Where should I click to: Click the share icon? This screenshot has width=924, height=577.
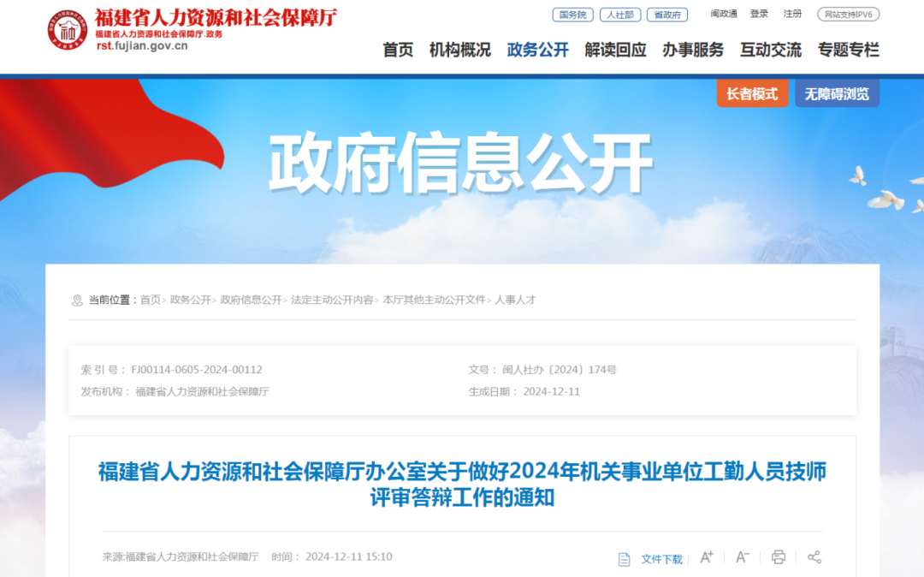click(814, 557)
